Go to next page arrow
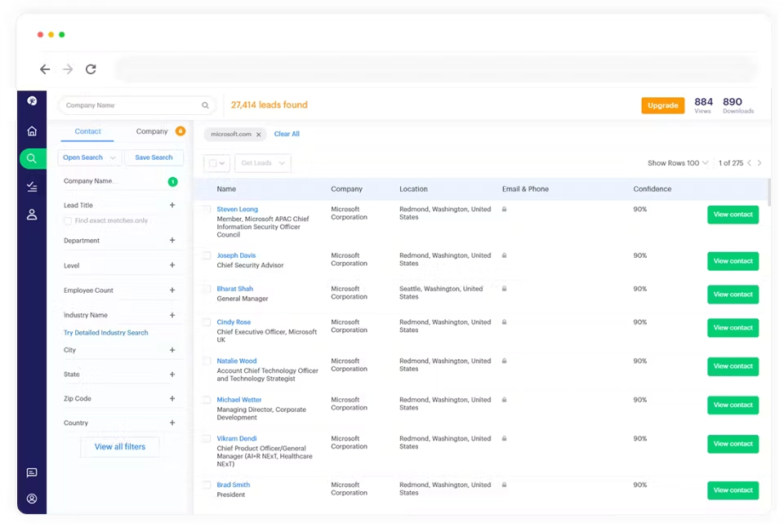This screenshot has height=532, width=784. (x=759, y=163)
